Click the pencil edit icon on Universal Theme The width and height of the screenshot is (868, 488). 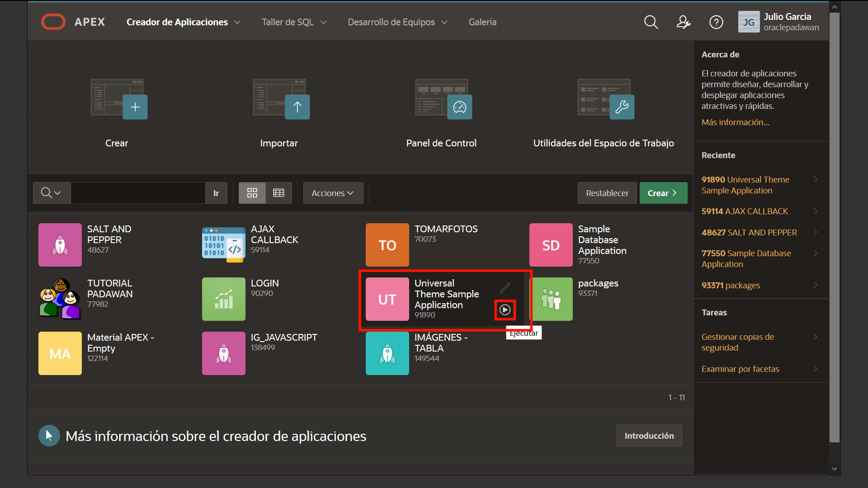pos(505,288)
